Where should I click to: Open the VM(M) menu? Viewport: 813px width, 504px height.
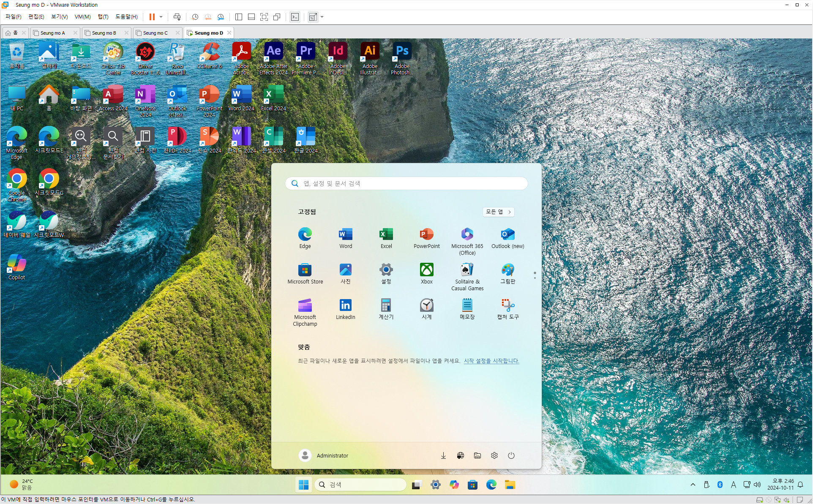[x=82, y=17]
